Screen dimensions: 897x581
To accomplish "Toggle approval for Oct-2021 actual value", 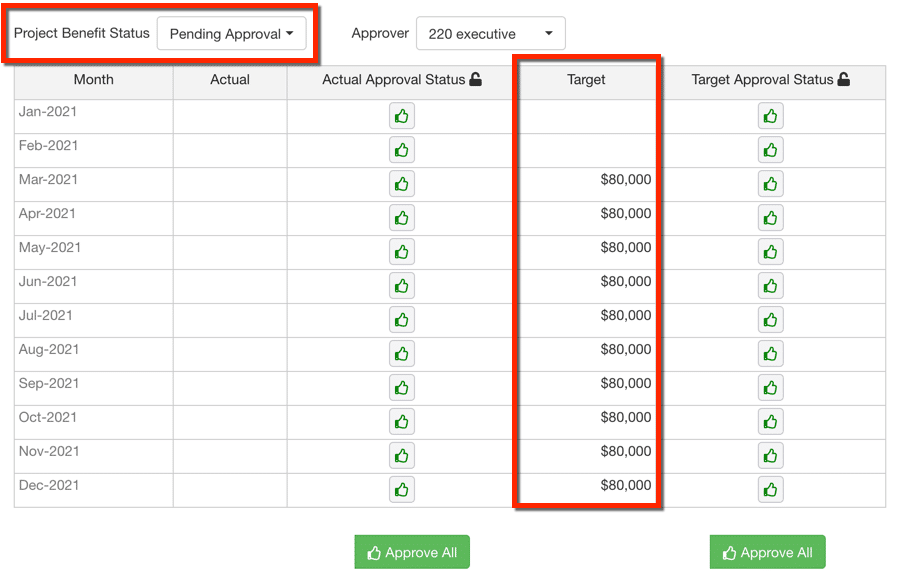I will click(402, 422).
